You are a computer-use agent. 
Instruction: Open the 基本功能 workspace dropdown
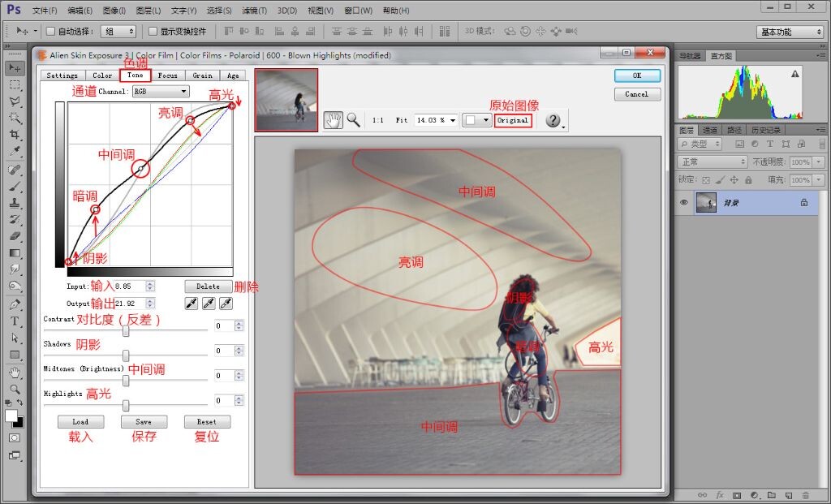click(x=790, y=32)
